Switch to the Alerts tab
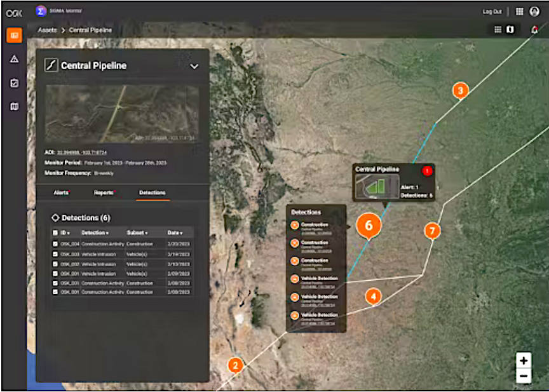This screenshot has width=549, height=392. click(62, 192)
